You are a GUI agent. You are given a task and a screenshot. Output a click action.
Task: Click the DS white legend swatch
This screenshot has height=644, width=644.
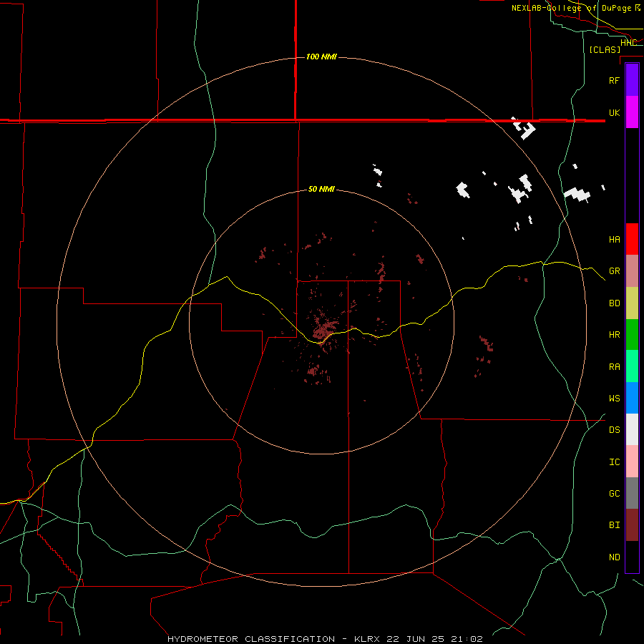[632, 429]
